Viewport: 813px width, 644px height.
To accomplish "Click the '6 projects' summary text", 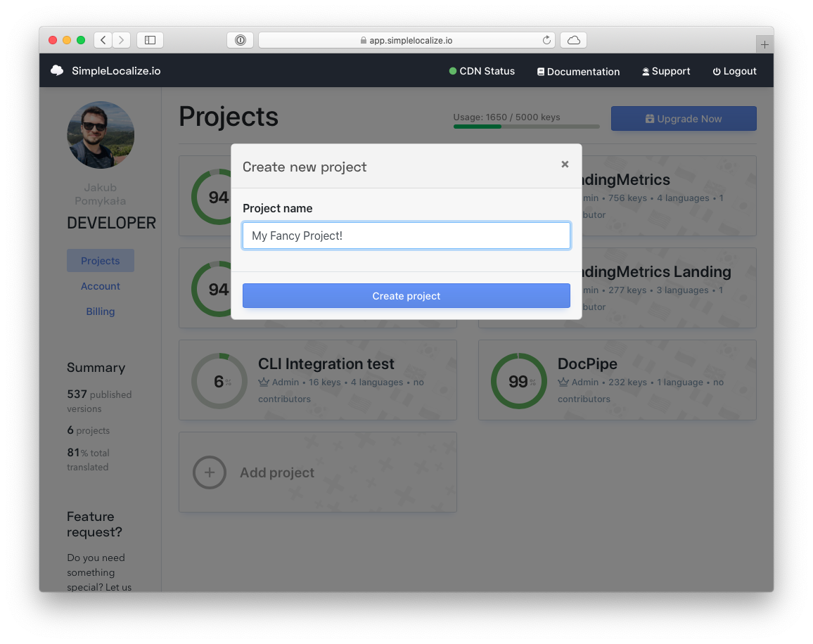I will pyautogui.click(x=88, y=430).
